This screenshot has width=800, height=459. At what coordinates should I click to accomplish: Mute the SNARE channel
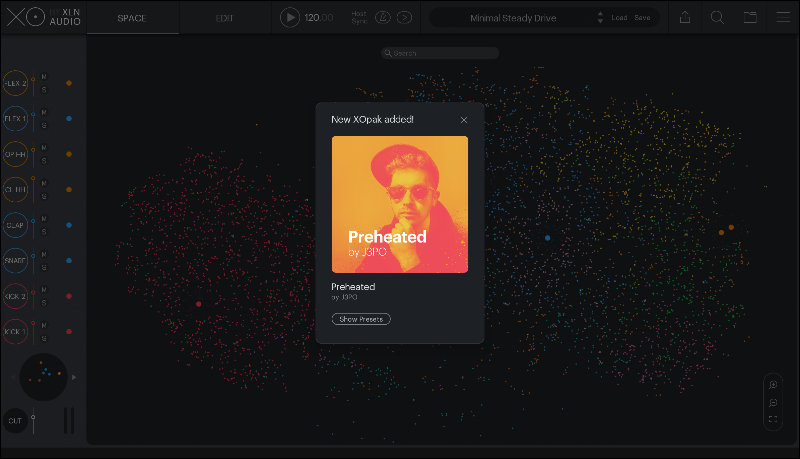[44, 254]
